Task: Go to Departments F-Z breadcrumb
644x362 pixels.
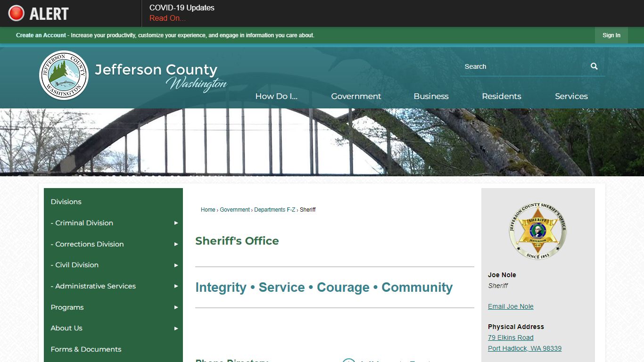Action: tap(275, 210)
